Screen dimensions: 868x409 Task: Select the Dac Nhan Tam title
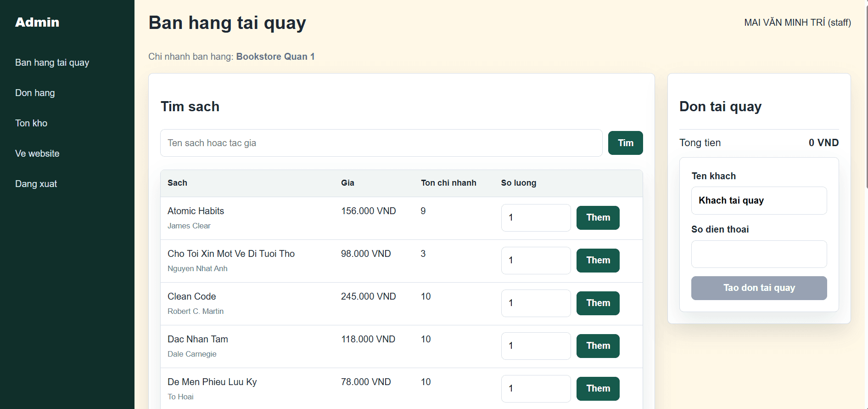pos(197,339)
